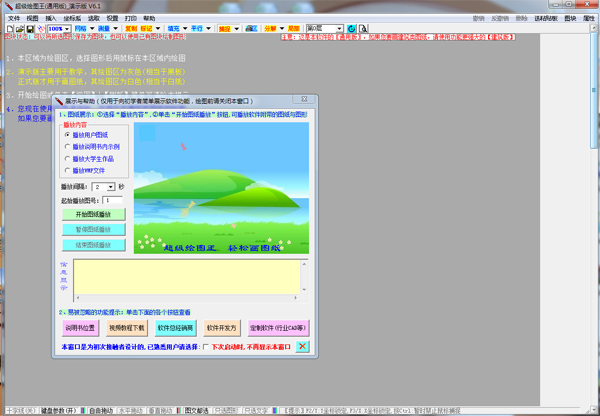Click the green 开始图纸播放 button
The image size is (600, 416).
[x=94, y=214]
